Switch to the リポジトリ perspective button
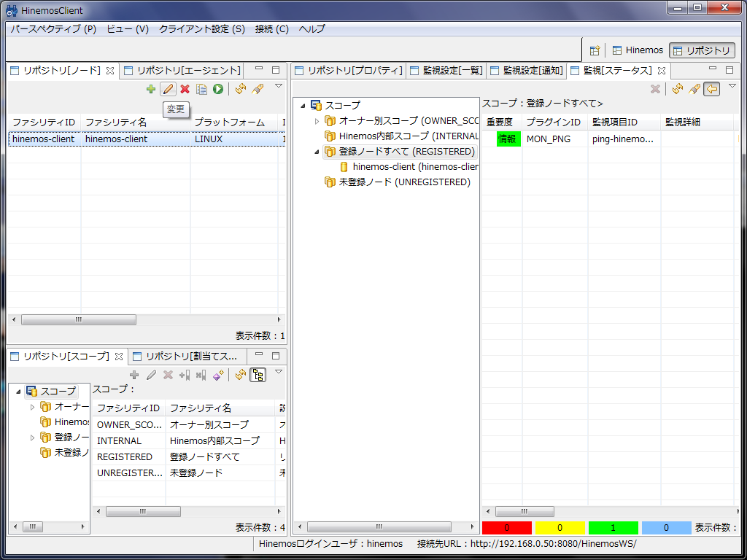Screen dimensions: 747x560 703,50
